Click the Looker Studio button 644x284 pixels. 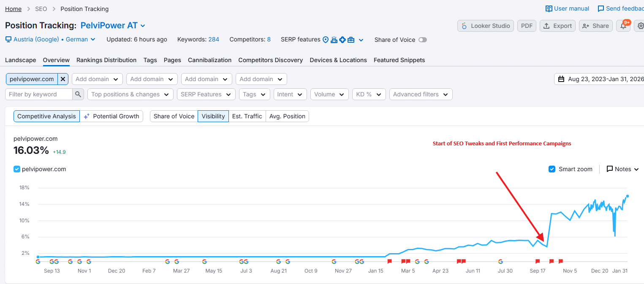(x=486, y=26)
